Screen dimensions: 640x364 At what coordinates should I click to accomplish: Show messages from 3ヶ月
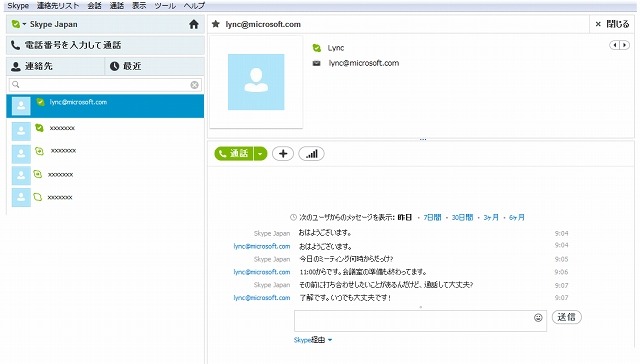pyautogui.click(x=491, y=218)
